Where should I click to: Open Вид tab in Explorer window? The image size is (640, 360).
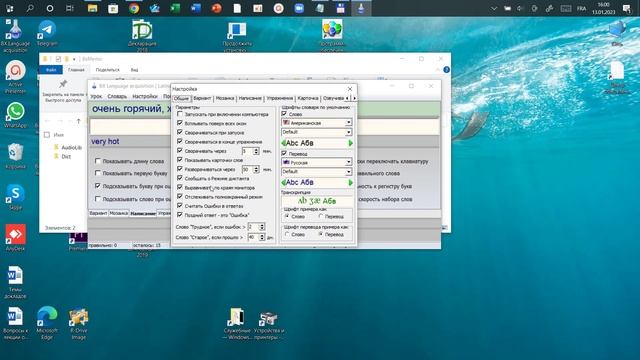134,70
